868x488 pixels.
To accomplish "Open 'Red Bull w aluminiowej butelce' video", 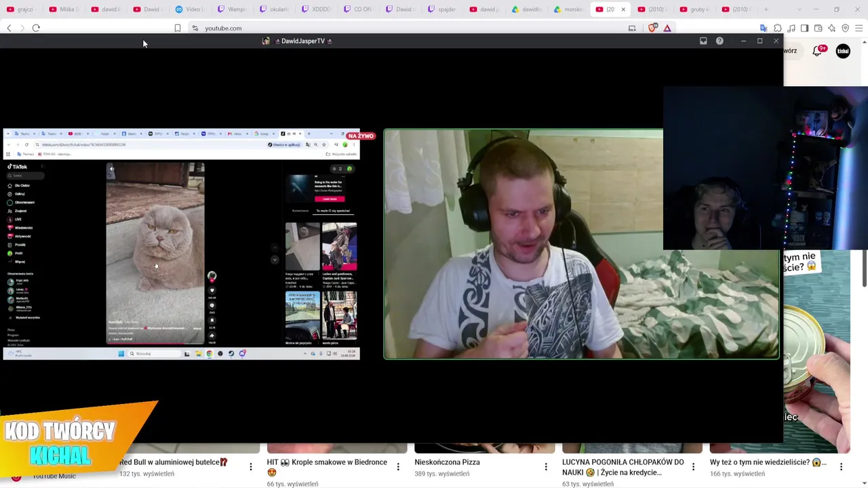I will 174,462.
